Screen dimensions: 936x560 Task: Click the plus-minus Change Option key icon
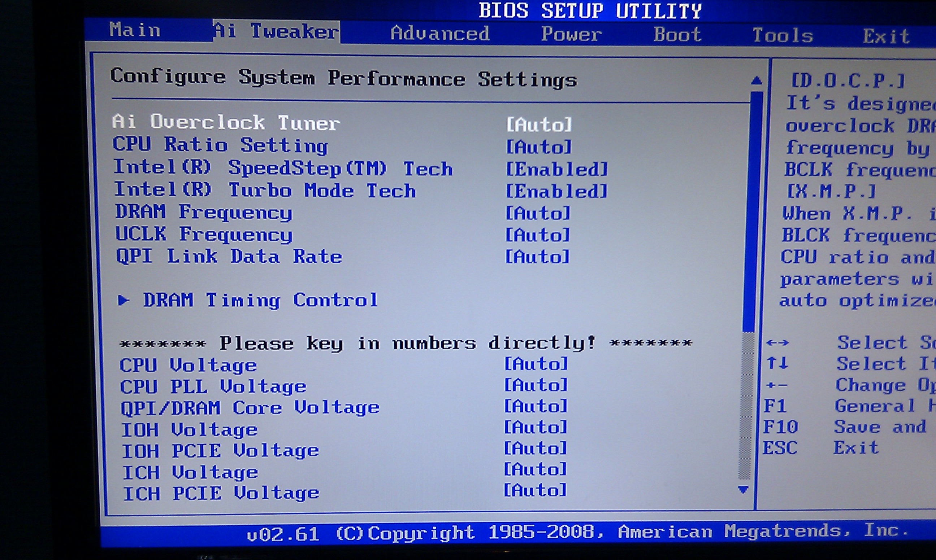(x=777, y=385)
